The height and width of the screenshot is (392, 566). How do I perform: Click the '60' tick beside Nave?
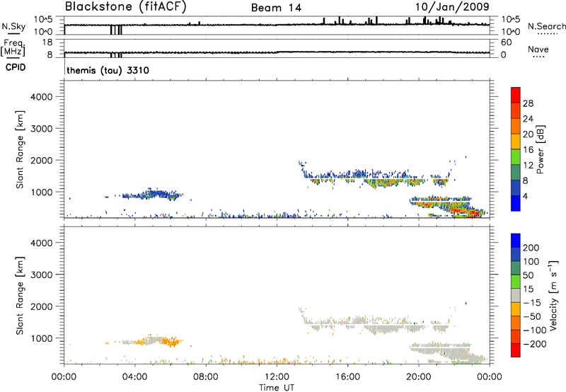coord(506,42)
